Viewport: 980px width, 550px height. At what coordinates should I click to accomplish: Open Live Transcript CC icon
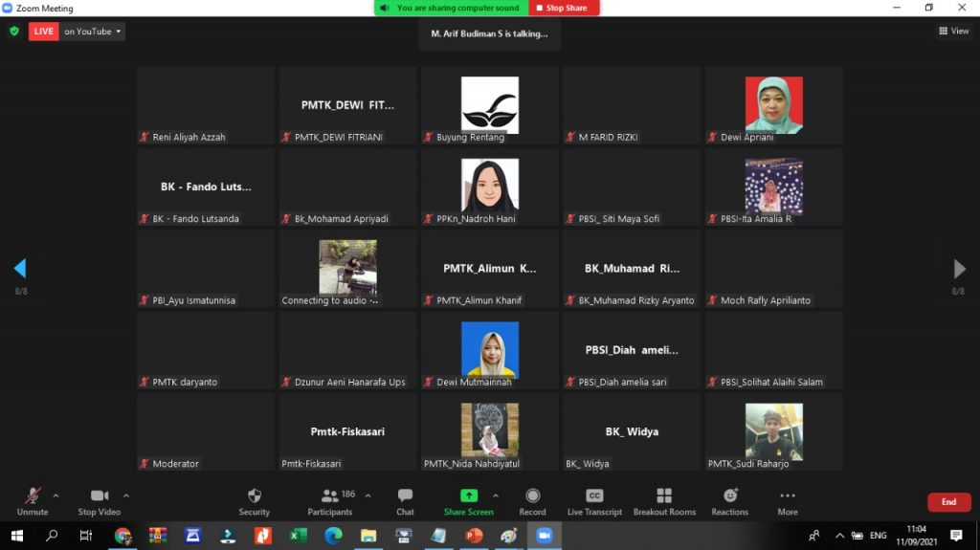(x=594, y=496)
